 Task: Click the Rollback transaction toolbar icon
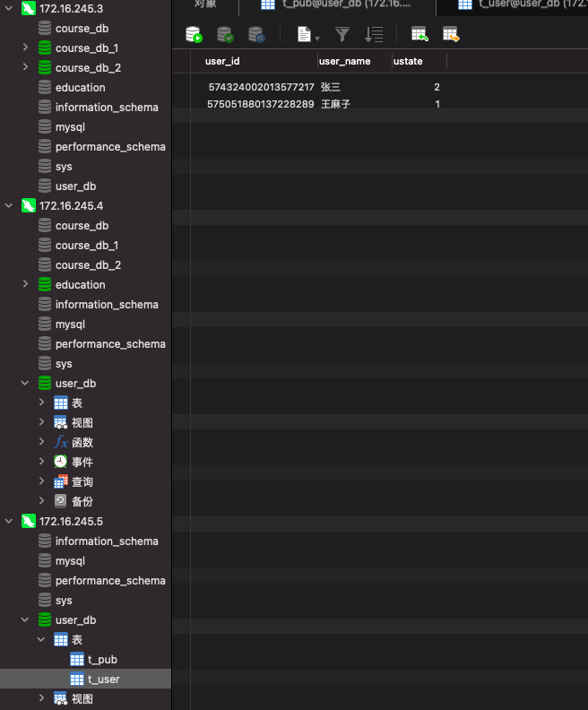pyautogui.click(x=256, y=34)
